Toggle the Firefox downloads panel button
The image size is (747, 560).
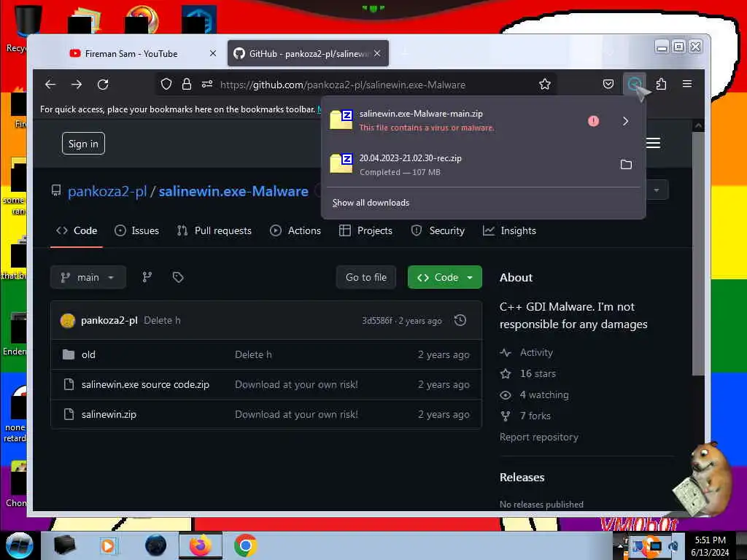[x=634, y=85]
